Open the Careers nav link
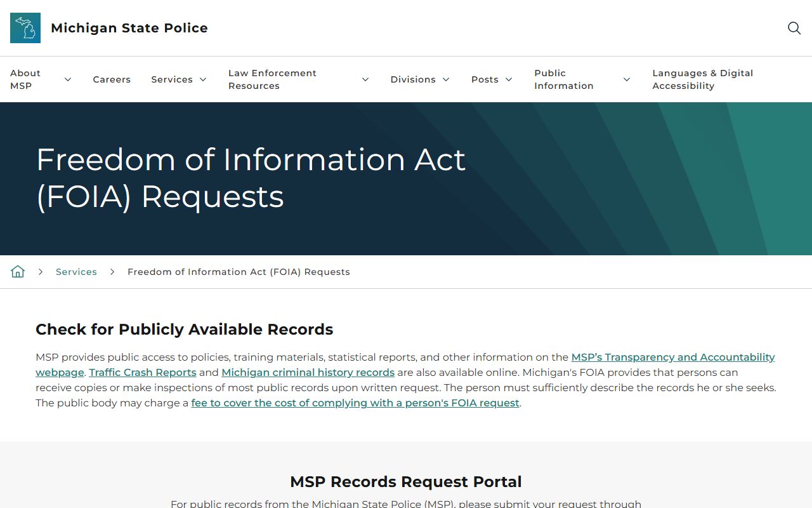The image size is (812, 508). tap(112, 79)
